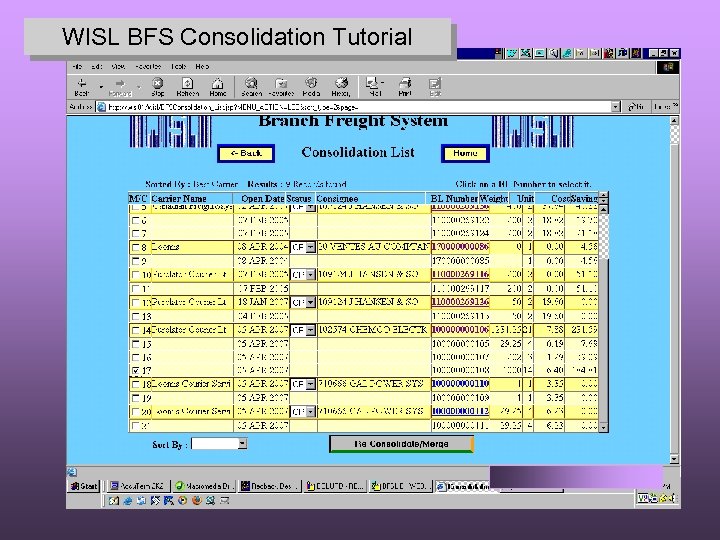Open the Tools menu
The width and height of the screenshot is (720, 540).
(x=178, y=67)
